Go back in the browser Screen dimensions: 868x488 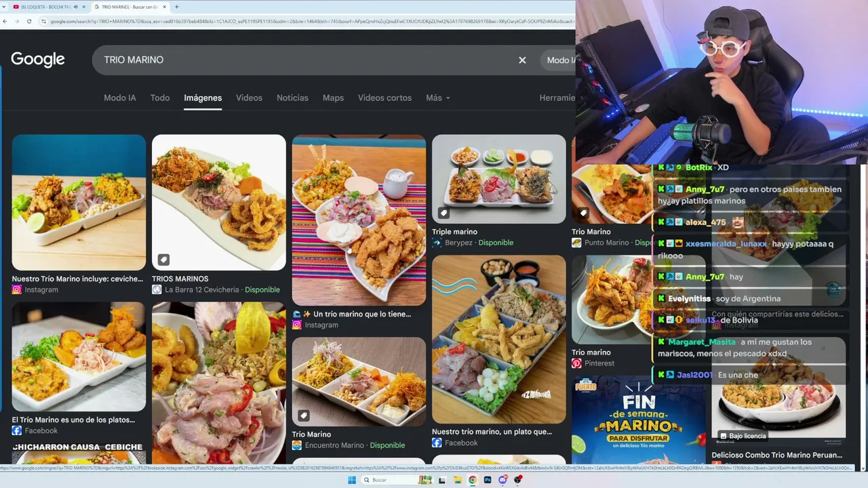5,21
